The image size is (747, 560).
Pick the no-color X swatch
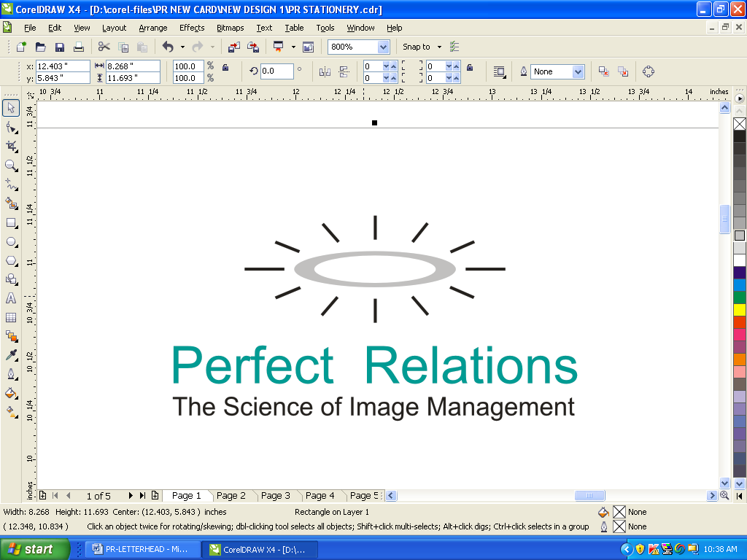click(740, 124)
